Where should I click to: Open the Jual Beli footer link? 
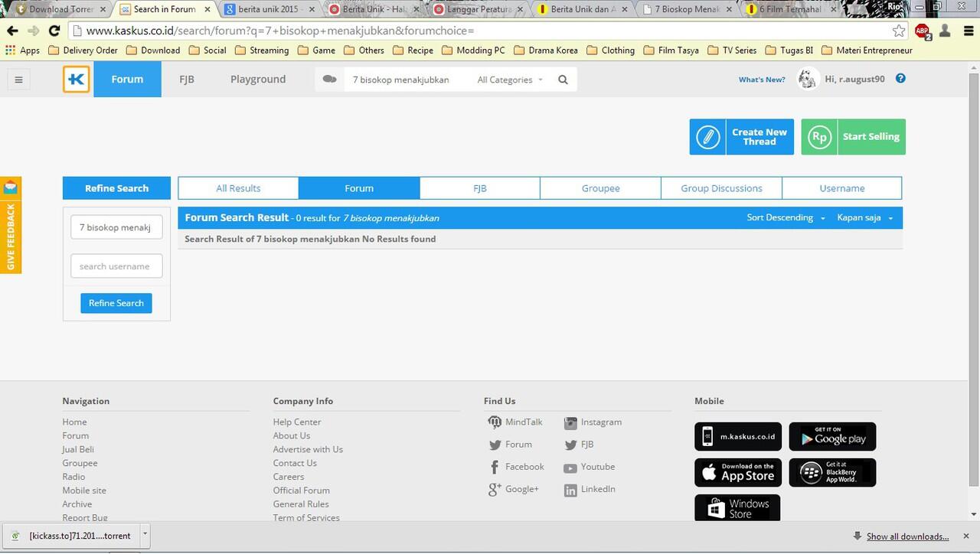point(78,450)
